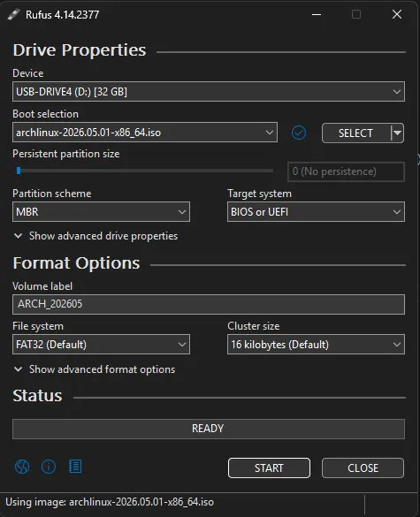
Task: Click the Drive Properties heading
Action: click(x=80, y=50)
